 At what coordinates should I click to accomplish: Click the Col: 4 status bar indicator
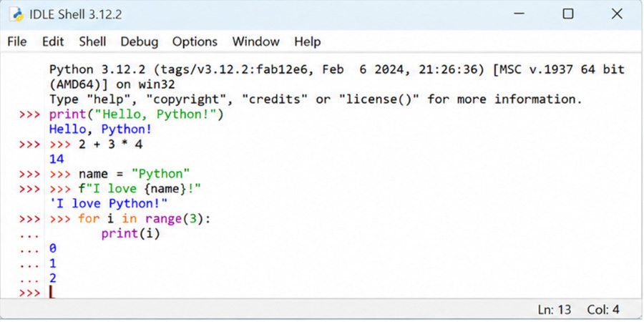[x=603, y=309]
